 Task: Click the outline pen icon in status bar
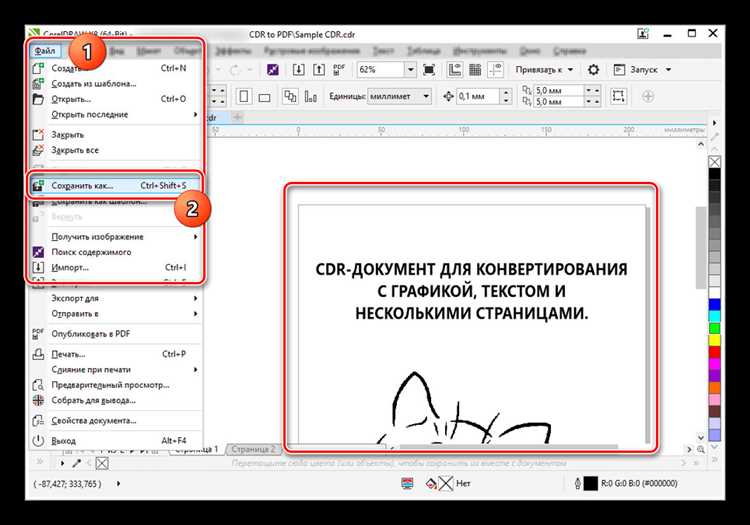coord(577,483)
